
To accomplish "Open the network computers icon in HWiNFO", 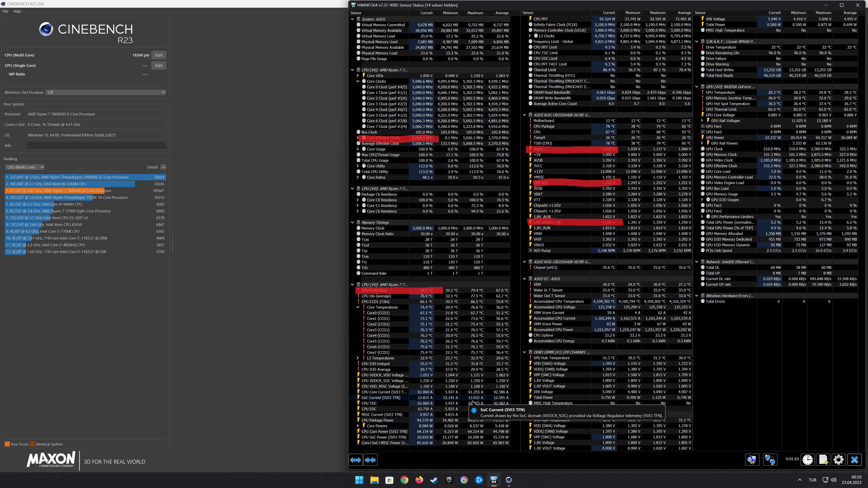I will click(770, 460).
